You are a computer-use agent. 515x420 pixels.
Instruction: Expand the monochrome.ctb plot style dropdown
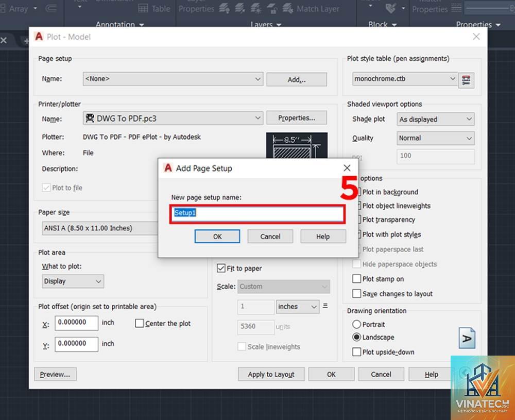click(405, 79)
